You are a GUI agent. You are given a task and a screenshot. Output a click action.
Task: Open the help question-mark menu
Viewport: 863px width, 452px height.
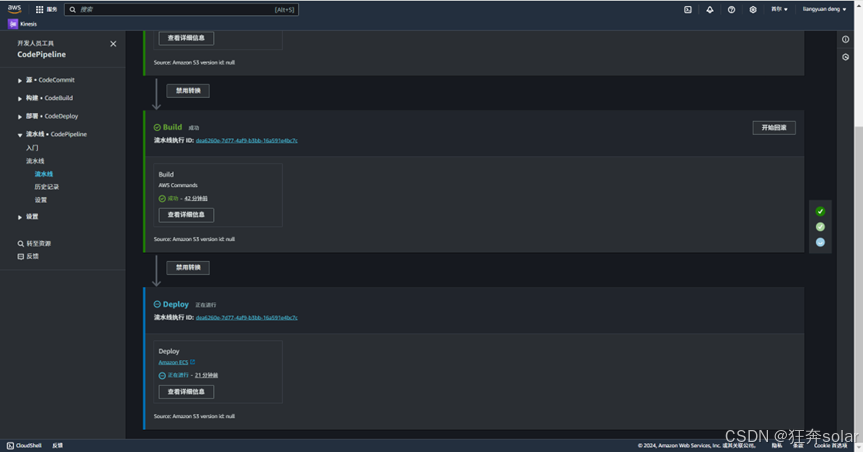tap(731, 9)
